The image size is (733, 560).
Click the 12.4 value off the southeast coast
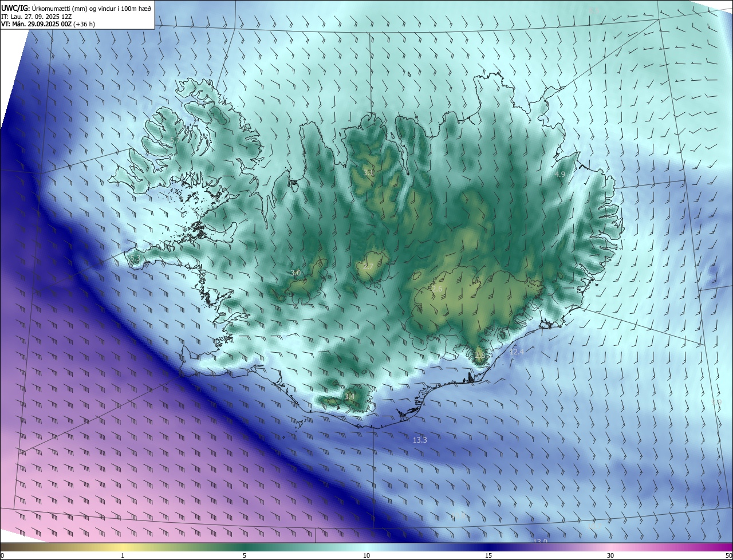point(517,352)
